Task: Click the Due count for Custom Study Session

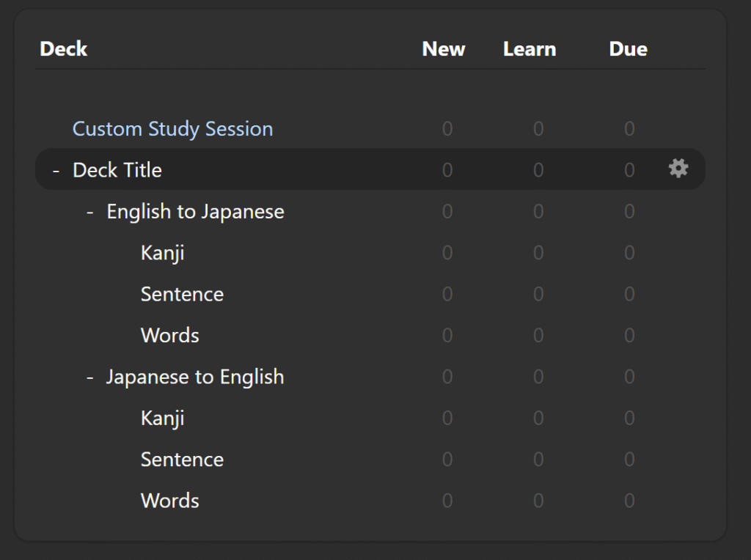Action: 629,129
